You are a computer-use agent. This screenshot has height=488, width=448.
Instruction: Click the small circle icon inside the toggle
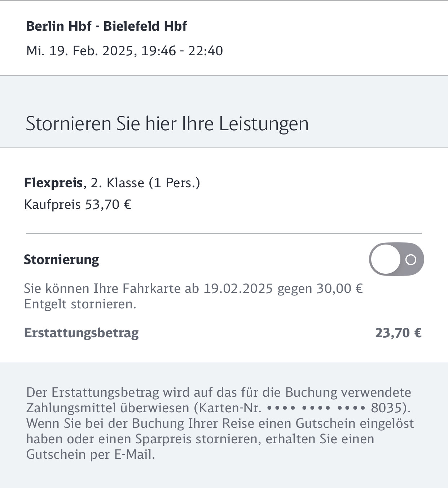pyautogui.click(x=411, y=259)
